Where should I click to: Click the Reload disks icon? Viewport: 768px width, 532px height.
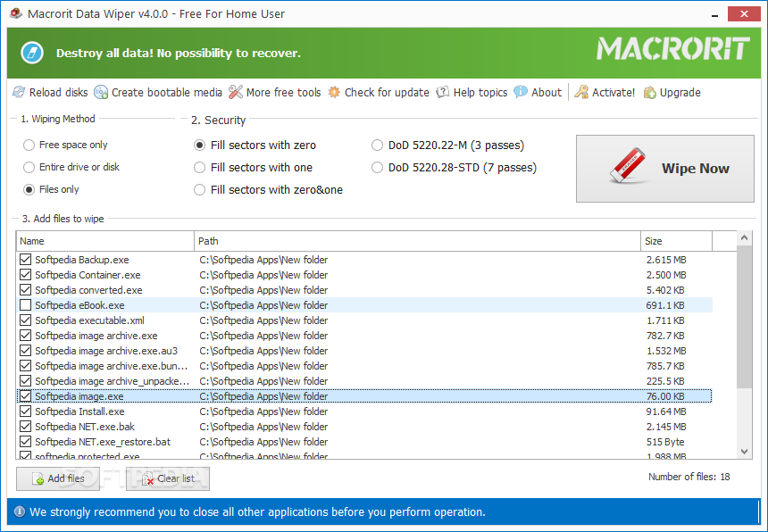19,92
